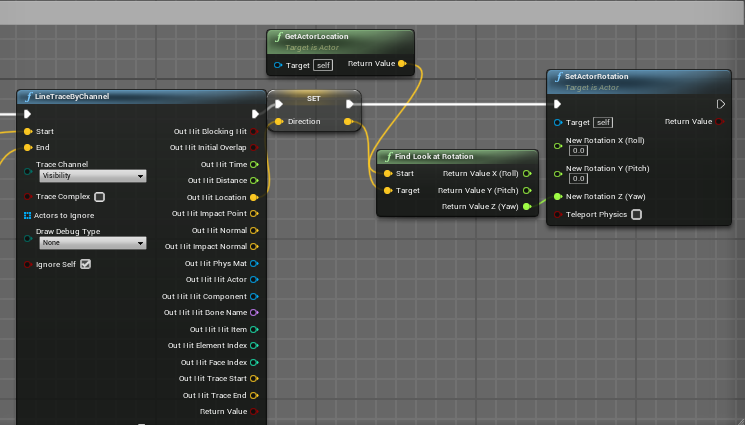Viewport: 745px width, 425px height.
Task: Uncheck the Ignore Self checkbox
Action: 85,264
